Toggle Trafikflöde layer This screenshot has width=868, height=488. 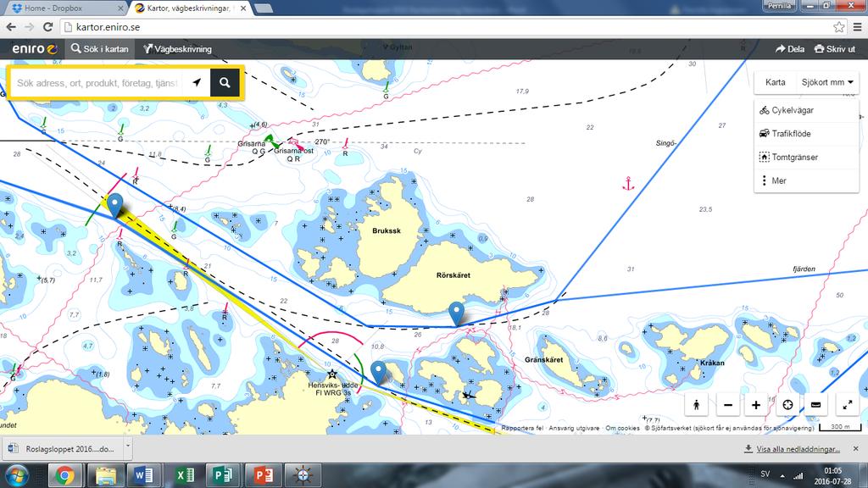click(806, 133)
